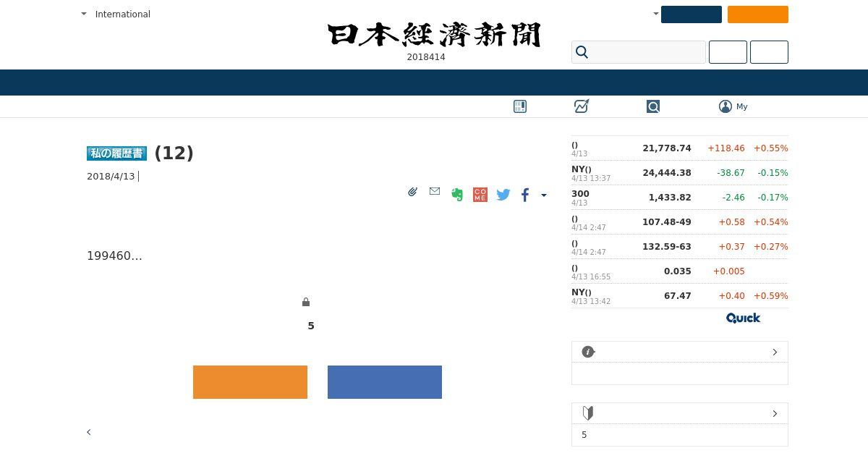Click the second outlined button next to search
The image size is (868, 456).
769,52
